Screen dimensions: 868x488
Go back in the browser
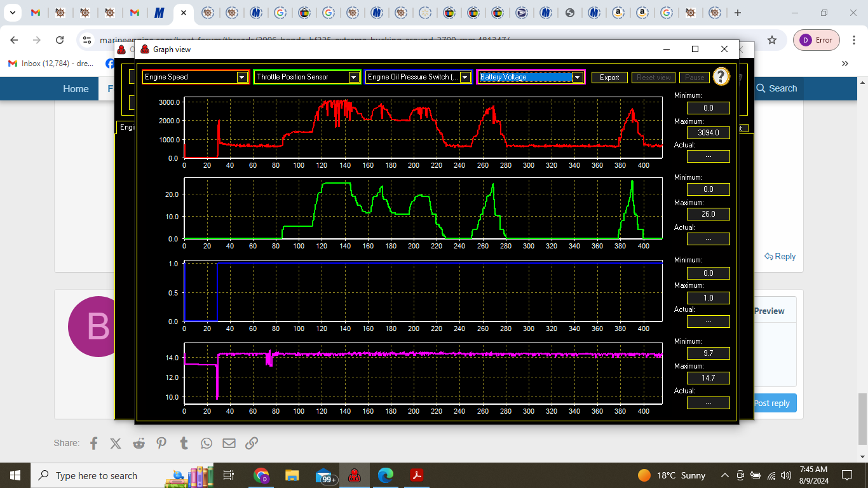coord(14,40)
